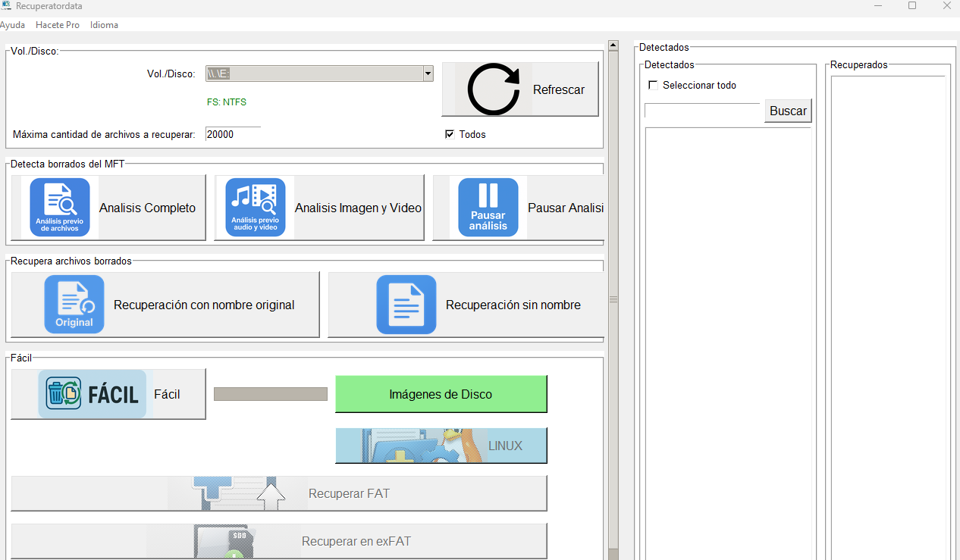Viewport: 960px width, 560px height.
Task: Click the maximum files field showing 20000
Action: coord(233,134)
